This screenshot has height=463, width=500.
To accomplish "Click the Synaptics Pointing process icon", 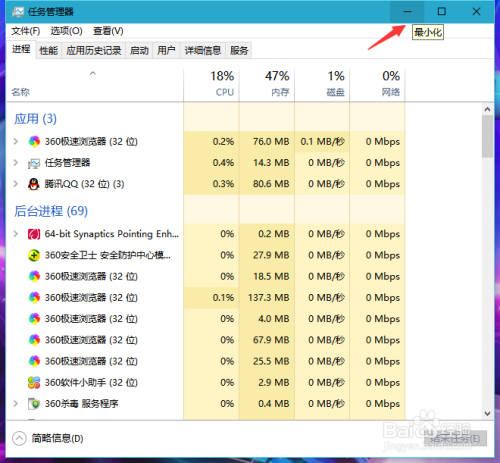I will click(34, 234).
